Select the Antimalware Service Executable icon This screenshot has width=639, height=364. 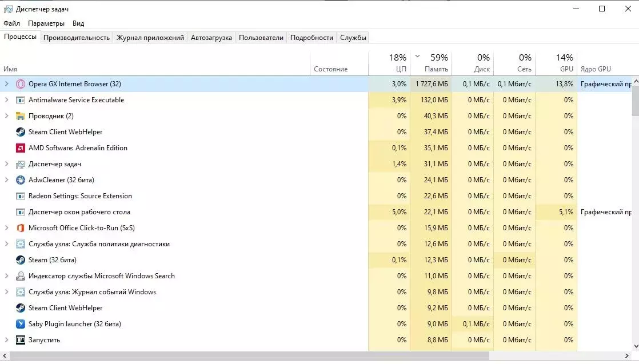pyautogui.click(x=21, y=100)
